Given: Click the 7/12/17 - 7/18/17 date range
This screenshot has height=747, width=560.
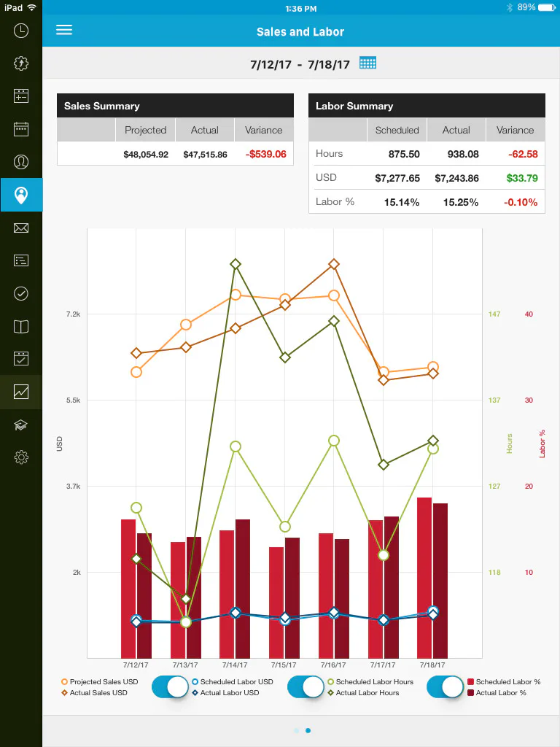Looking at the screenshot, I should 300,64.
